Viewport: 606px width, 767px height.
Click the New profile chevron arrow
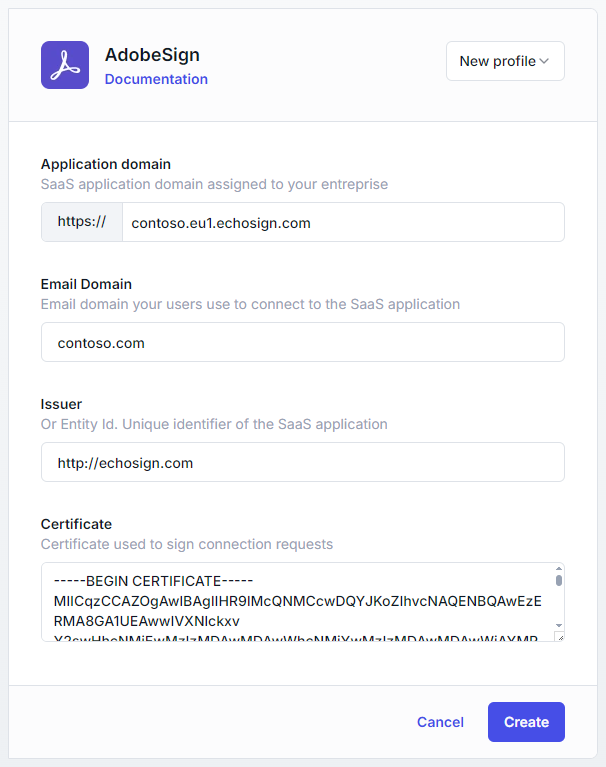pos(544,61)
